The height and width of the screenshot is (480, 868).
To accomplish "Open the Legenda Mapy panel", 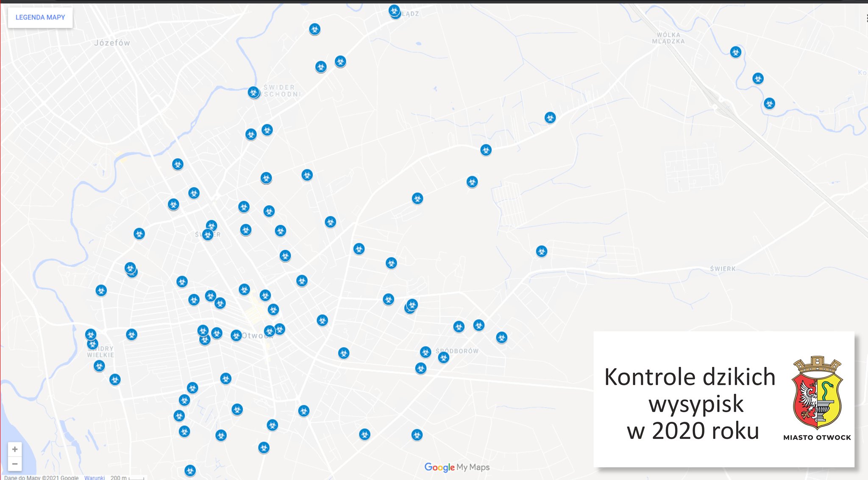I will 40,17.
